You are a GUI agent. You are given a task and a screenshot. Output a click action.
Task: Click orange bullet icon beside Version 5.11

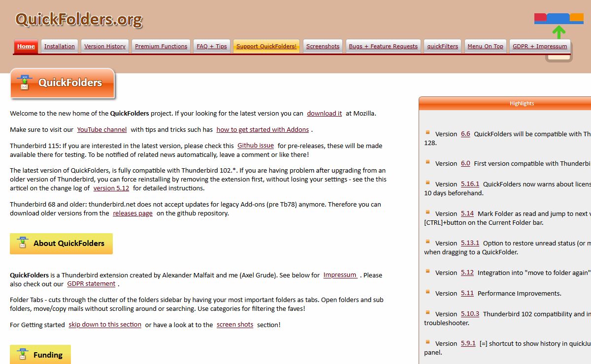click(x=427, y=292)
